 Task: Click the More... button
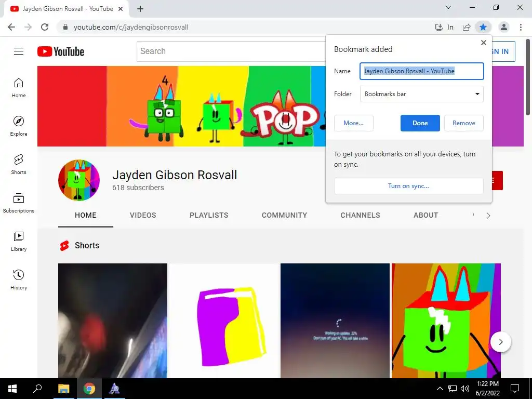353,123
